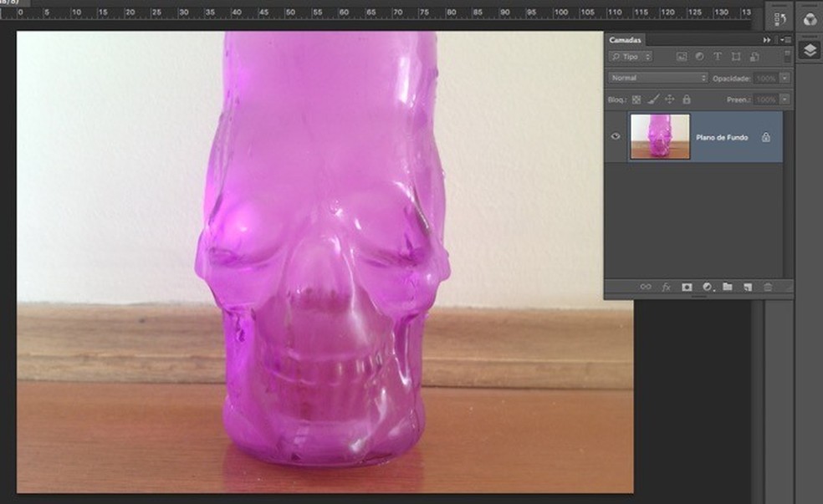This screenshot has width=823, height=504.
Task: Add a layer mask
Action: pyautogui.click(x=687, y=287)
